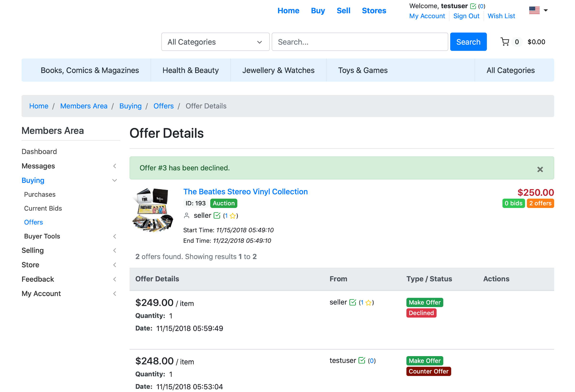Viewport: 575px width, 392px height.
Task: Click the blue Search button
Action: coord(468,42)
